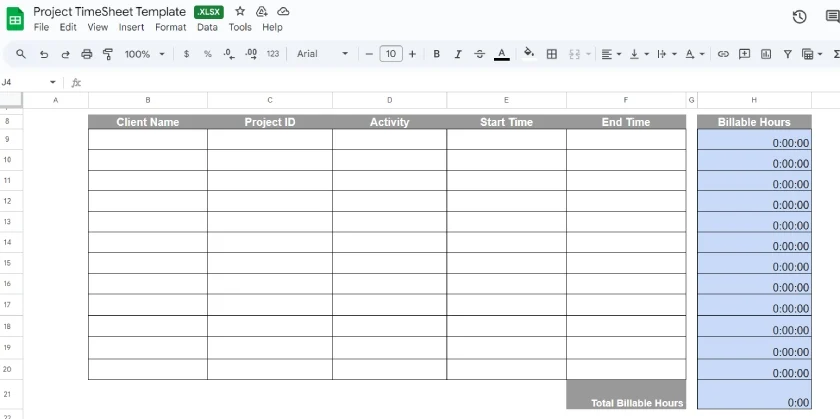
Task: Toggle bold formatting
Action: 437,54
